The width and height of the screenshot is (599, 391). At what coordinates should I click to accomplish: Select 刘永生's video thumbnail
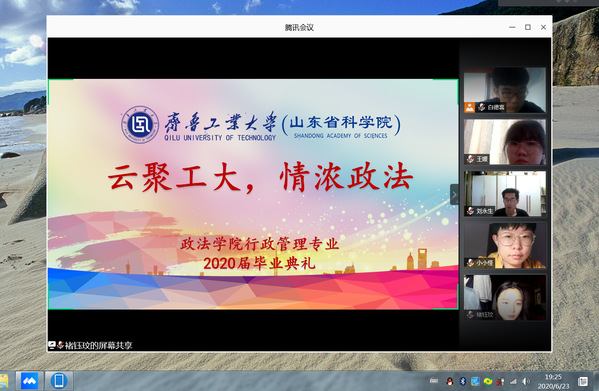(505, 194)
